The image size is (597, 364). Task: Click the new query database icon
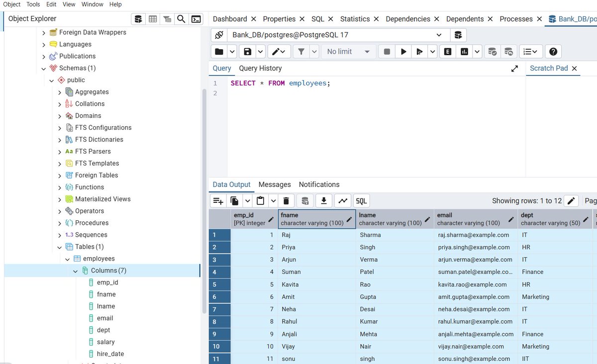(458, 35)
